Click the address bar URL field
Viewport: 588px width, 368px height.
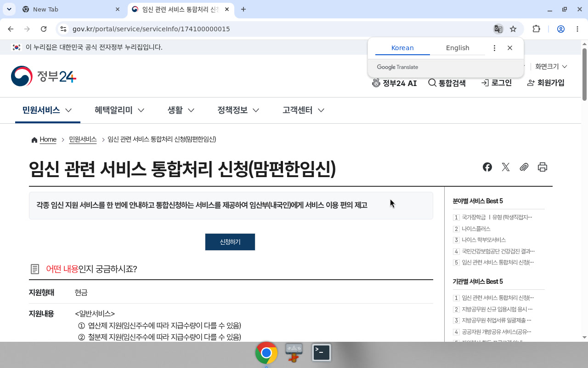coord(276,29)
